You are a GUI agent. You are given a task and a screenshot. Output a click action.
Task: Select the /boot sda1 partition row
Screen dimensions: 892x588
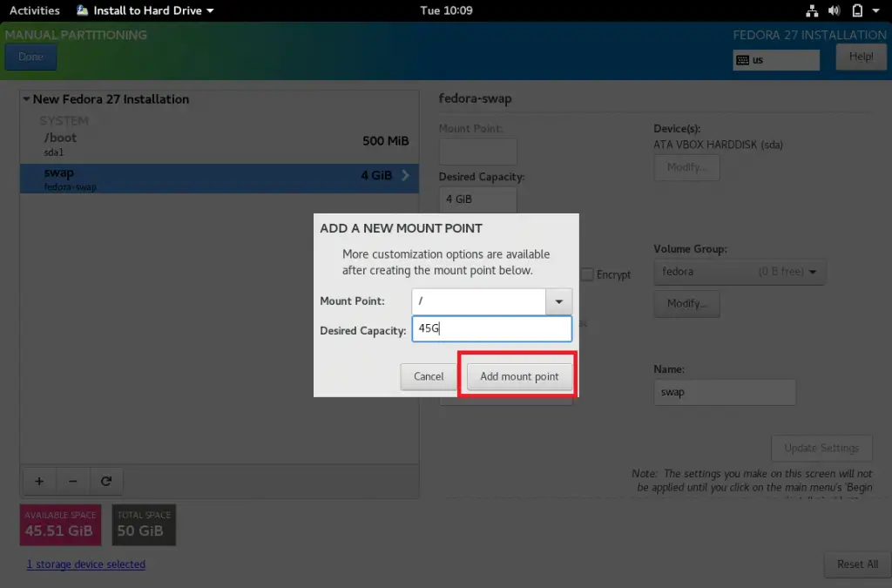pos(220,144)
